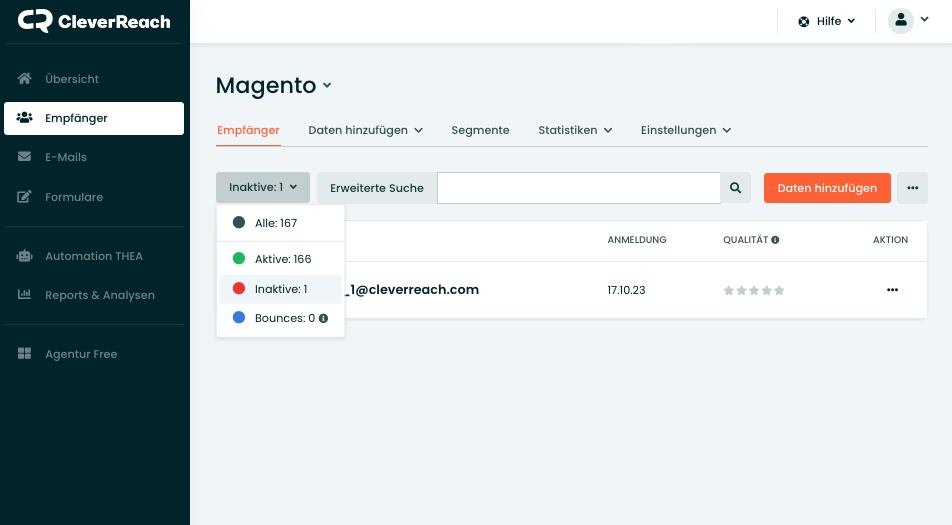Click Erweiterte Suche

click(377, 188)
